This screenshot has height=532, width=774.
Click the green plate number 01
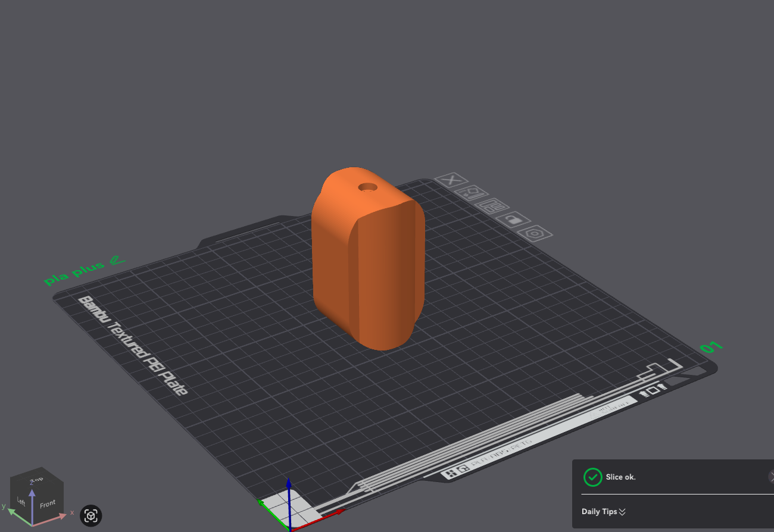pyautogui.click(x=711, y=347)
